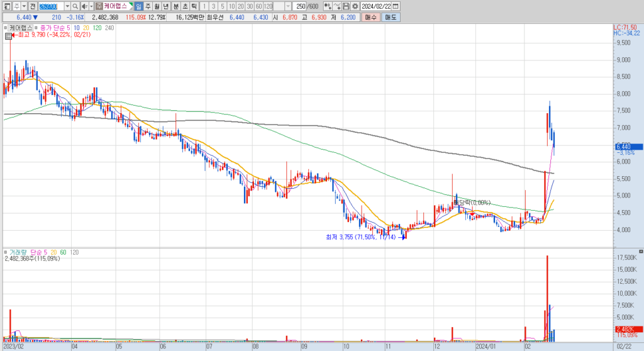Click the grid table icon below legend
644x351 pixels.
(x=8, y=36)
